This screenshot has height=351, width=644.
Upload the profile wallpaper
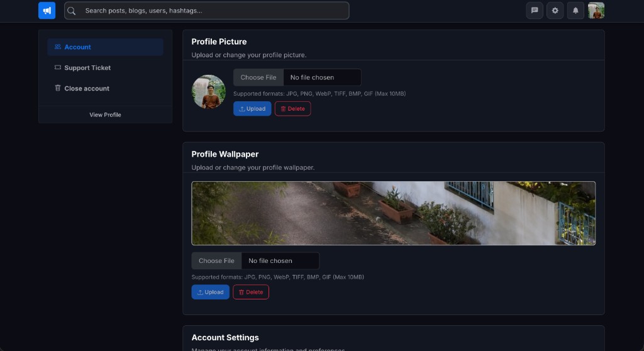tap(210, 292)
